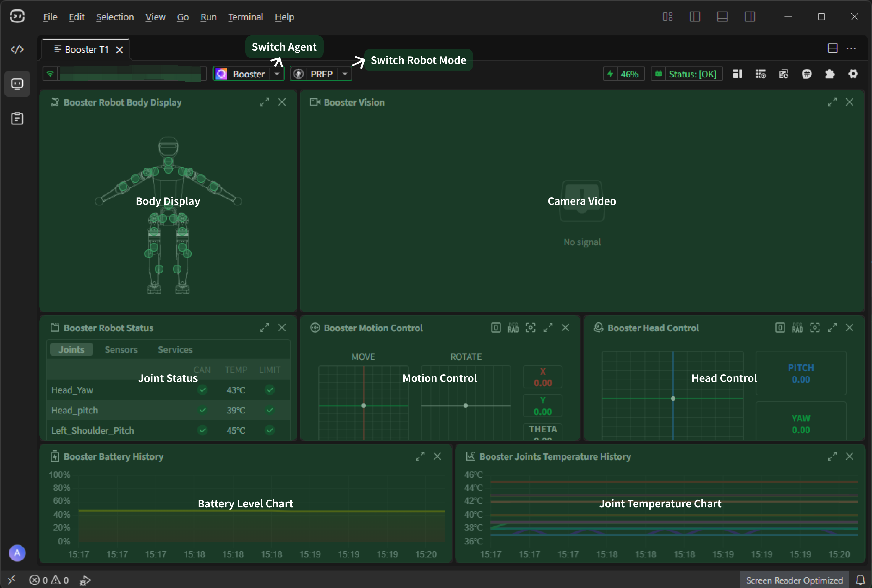Select the robot face icon in the sidebar
The image size is (872, 588).
click(x=17, y=84)
